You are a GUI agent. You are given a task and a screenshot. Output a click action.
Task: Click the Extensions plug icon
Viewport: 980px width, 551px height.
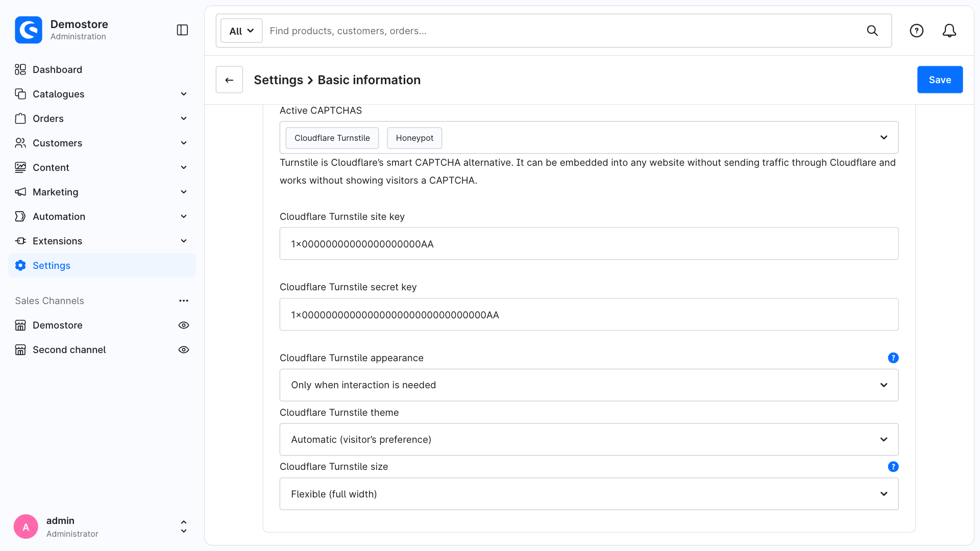point(20,241)
